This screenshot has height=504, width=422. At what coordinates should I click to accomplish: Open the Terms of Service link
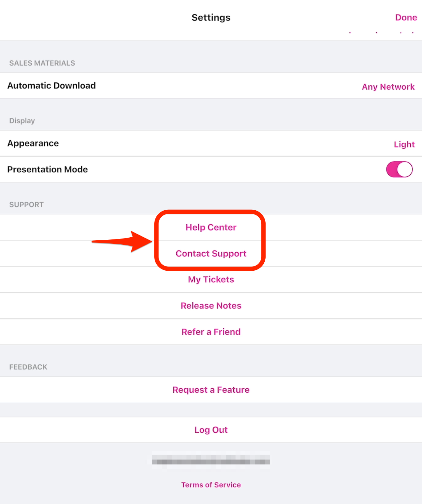[x=211, y=485]
